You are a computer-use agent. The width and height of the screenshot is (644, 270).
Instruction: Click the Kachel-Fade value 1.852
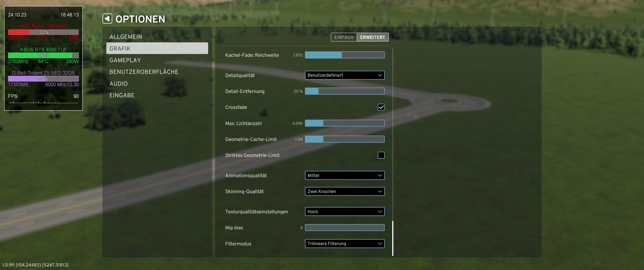[x=298, y=55]
